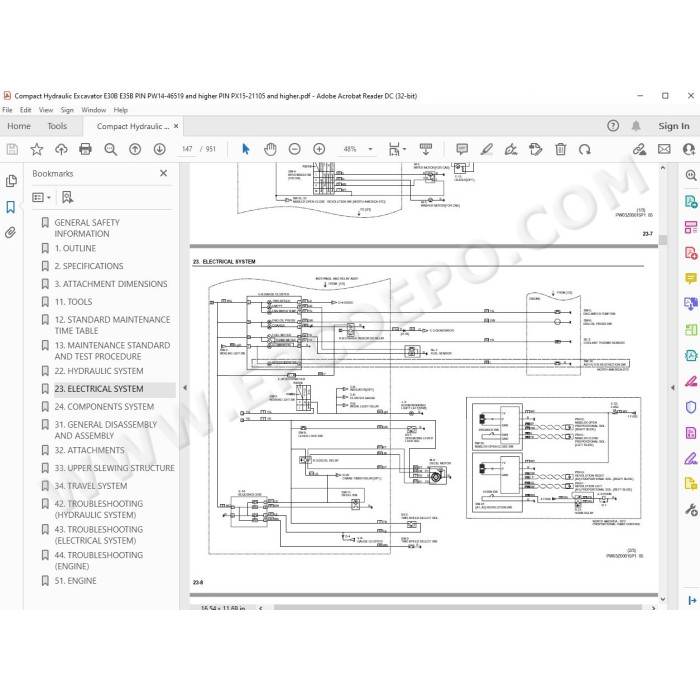Click the Sign In link
The width and height of the screenshot is (700, 700).
(x=674, y=126)
